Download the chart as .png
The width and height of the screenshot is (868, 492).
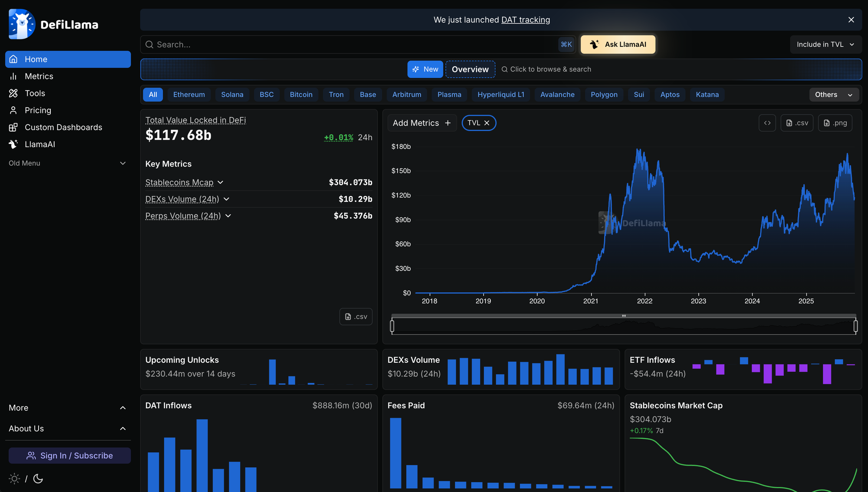pyautogui.click(x=835, y=123)
